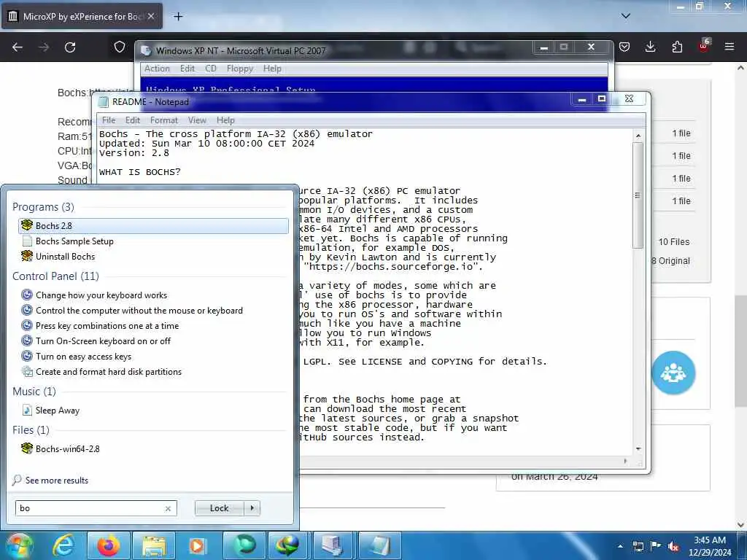This screenshot has height=560, width=747.
Task: Open Notepad Format menu
Action: (x=164, y=120)
